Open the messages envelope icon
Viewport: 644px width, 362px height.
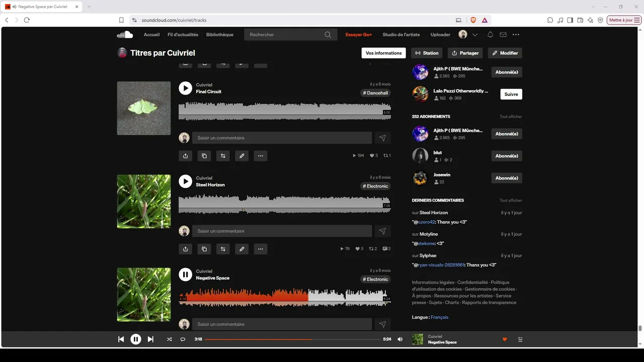[x=503, y=35]
